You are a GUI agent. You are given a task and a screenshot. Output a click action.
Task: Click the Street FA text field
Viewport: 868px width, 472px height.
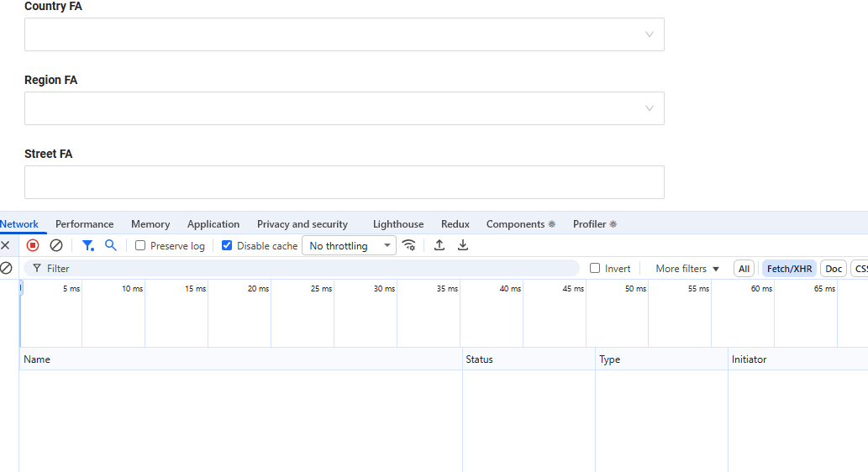[344, 182]
